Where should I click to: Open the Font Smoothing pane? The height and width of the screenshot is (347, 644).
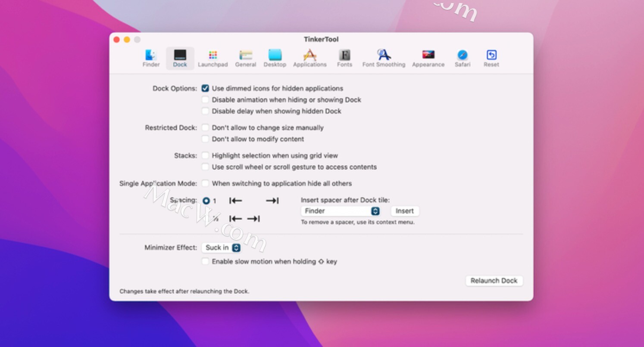point(384,58)
